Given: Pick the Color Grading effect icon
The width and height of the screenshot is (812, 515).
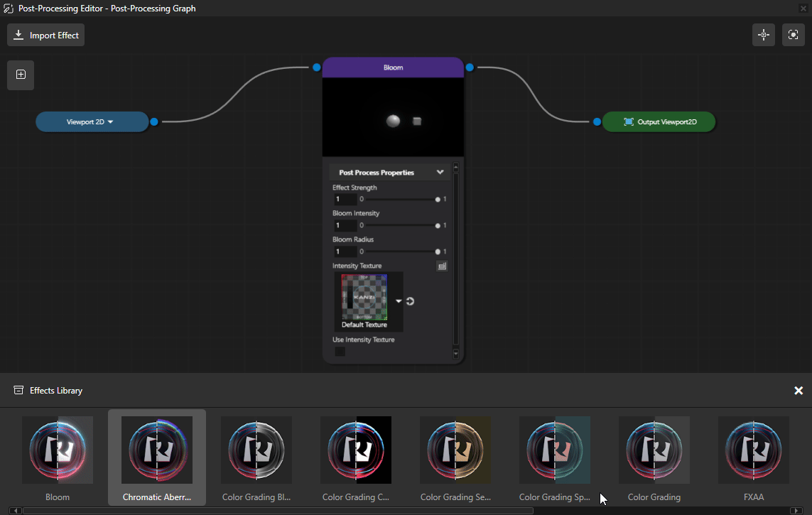Looking at the screenshot, I should click(654, 451).
